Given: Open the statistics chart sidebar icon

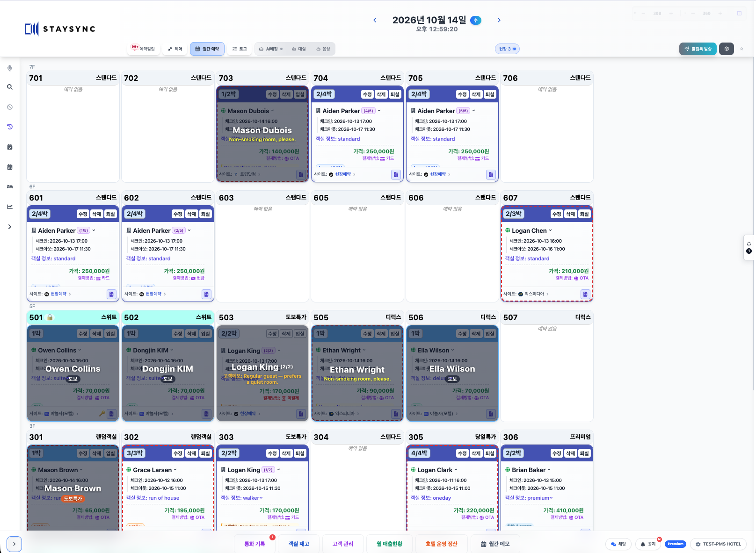Looking at the screenshot, I should (x=10, y=207).
